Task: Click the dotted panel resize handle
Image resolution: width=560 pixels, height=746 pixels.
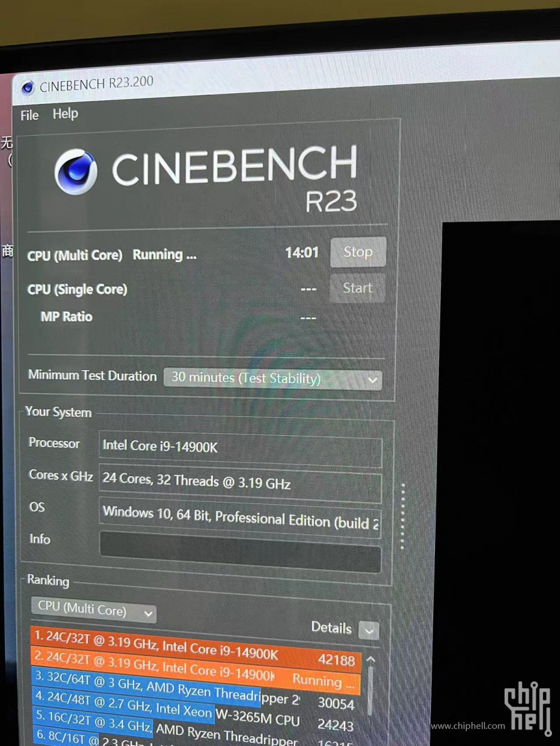Action: [x=403, y=516]
